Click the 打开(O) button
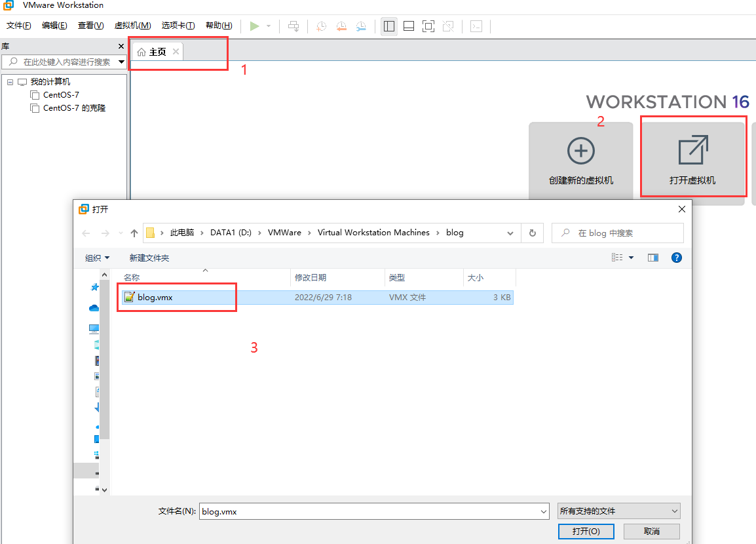 [x=586, y=532]
